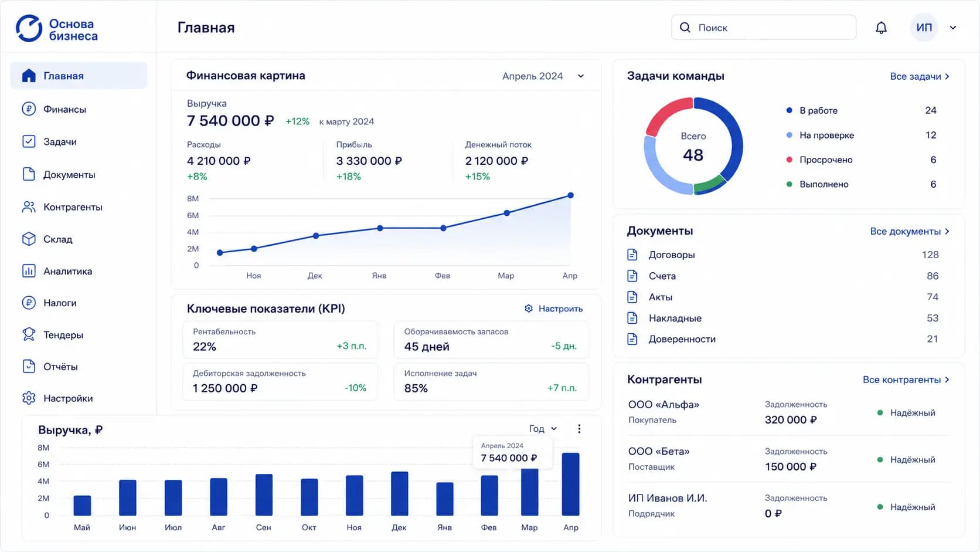The height and width of the screenshot is (552, 980).
Task: Click Настроить for KPI
Action: point(553,309)
